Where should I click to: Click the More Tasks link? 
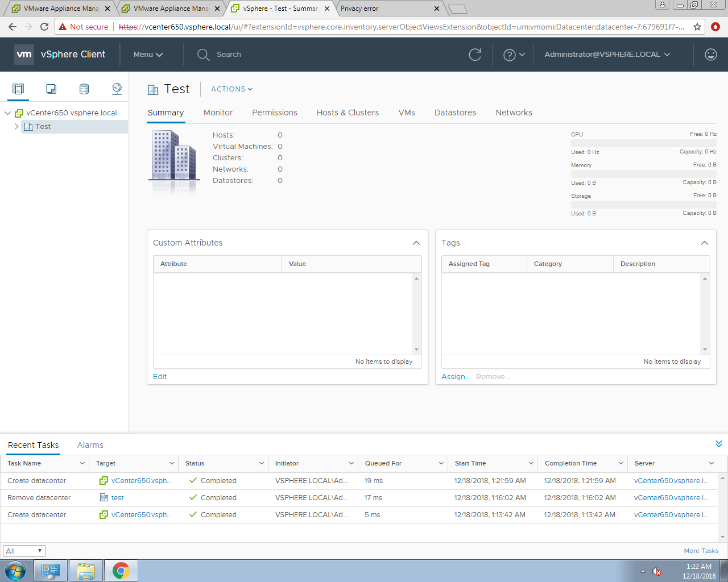701,551
